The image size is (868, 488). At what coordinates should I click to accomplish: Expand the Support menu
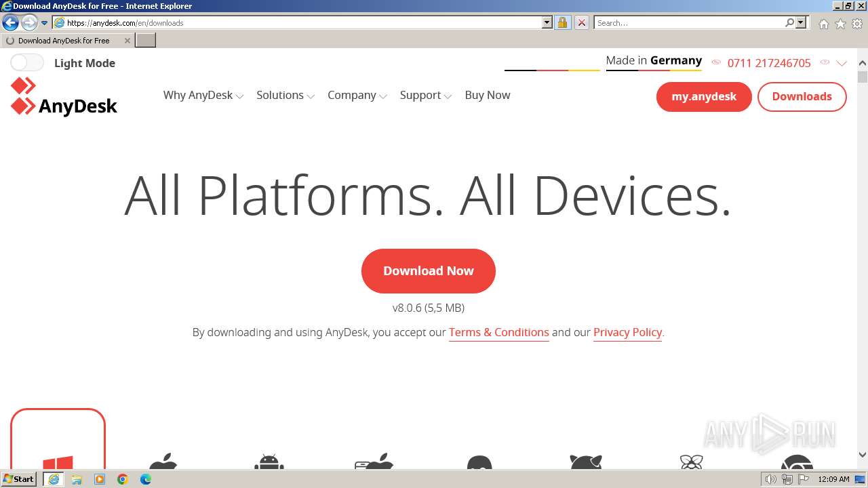pos(426,96)
